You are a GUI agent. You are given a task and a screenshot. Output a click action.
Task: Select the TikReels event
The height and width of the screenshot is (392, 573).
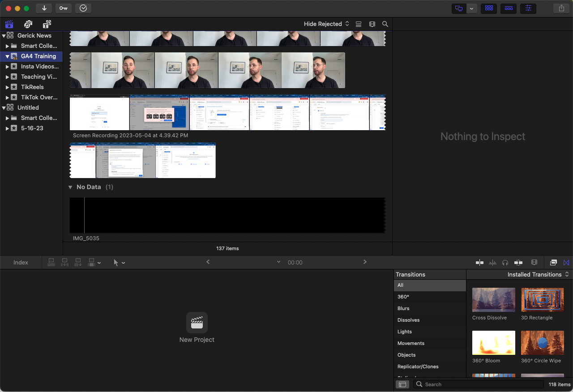pos(32,87)
